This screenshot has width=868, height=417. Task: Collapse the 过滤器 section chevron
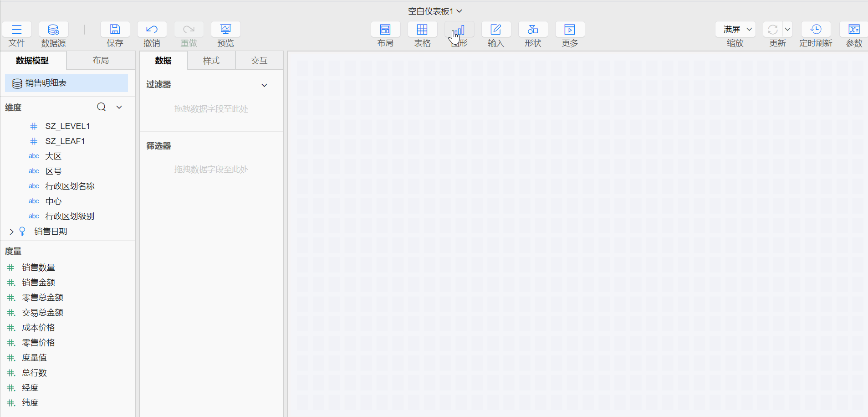[264, 85]
